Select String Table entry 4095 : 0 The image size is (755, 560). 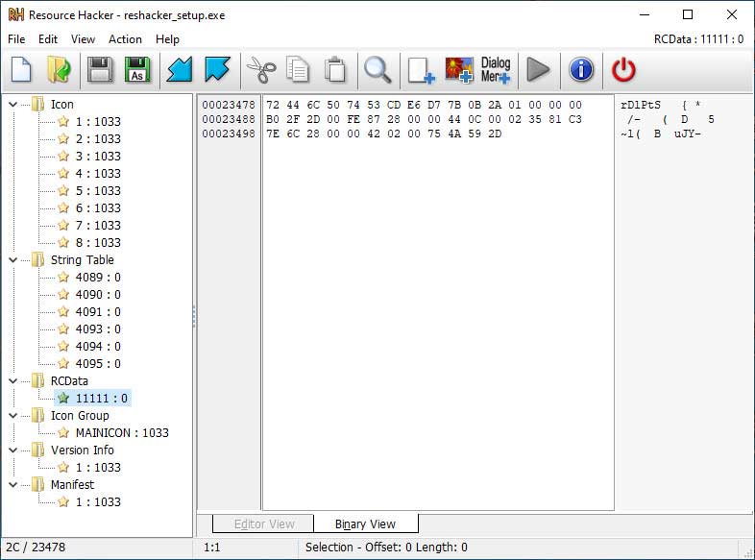click(98, 364)
